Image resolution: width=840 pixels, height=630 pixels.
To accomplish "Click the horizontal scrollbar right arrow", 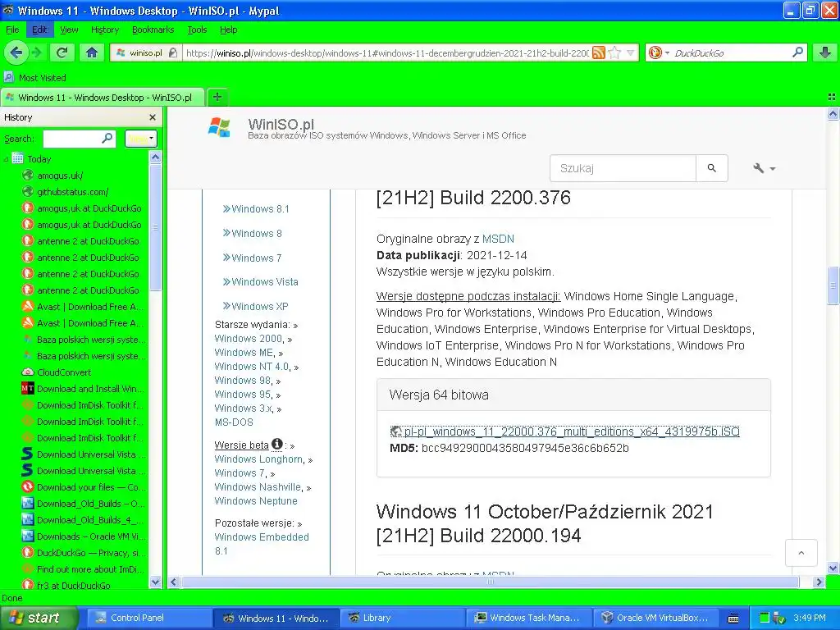I will pos(819,582).
